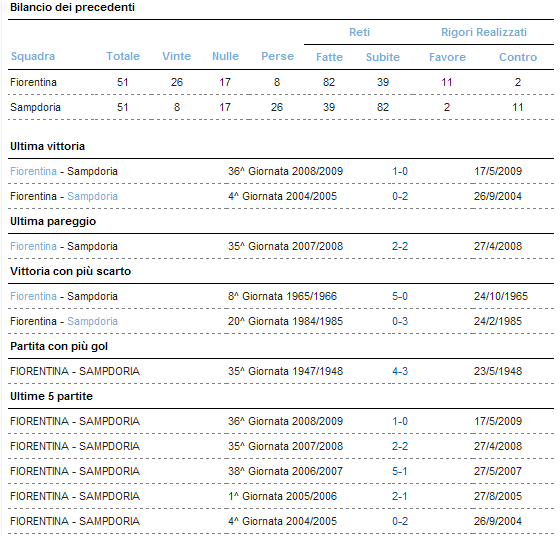Select the Vinte column header
The width and height of the screenshot is (560, 536).
(176, 56)
